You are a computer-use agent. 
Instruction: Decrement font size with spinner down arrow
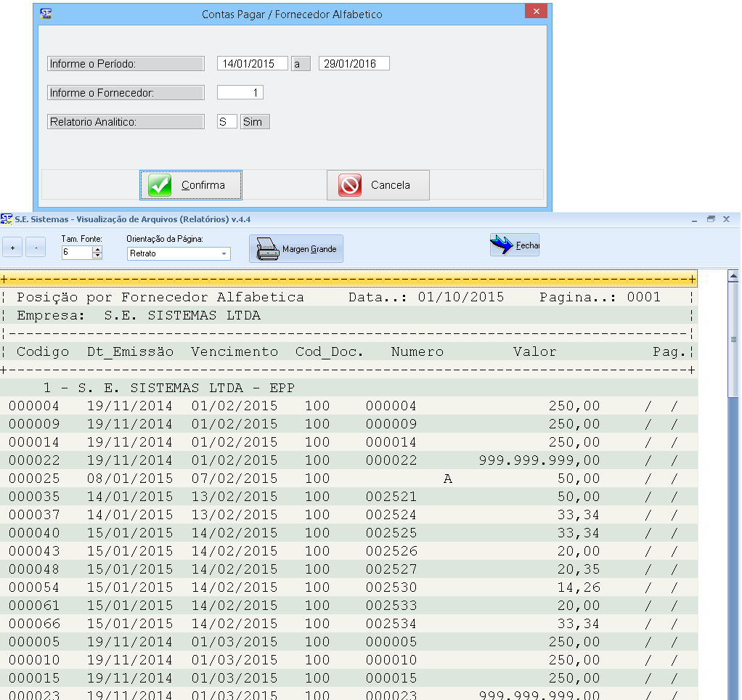[97, 256]
